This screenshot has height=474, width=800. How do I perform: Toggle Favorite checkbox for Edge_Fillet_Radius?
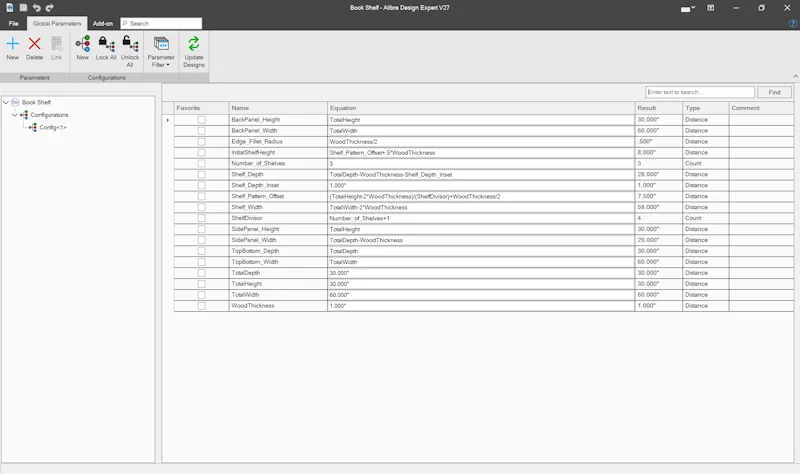click(x=202, y=142)
